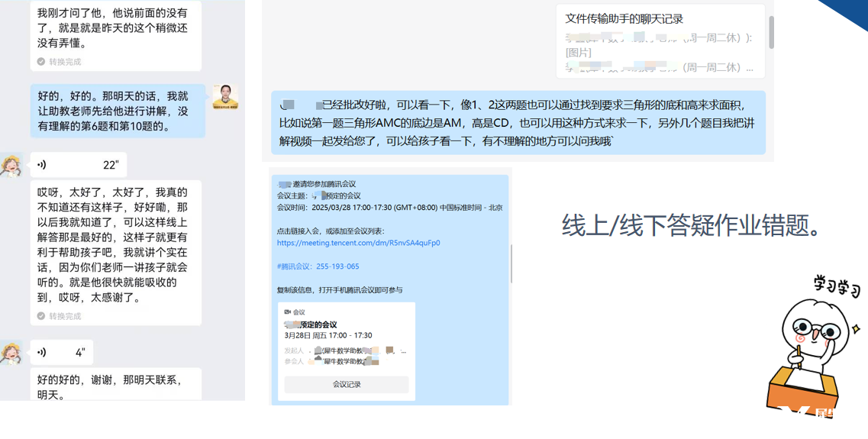Open the 文件传输助手的聊天记录 card

[x=660, y=42]
